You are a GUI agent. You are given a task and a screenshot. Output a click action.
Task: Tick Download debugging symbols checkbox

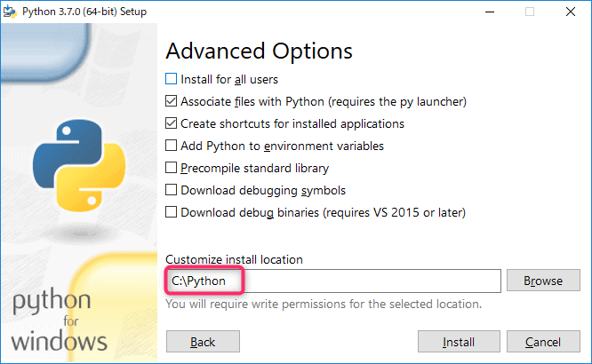pos(172,190)
